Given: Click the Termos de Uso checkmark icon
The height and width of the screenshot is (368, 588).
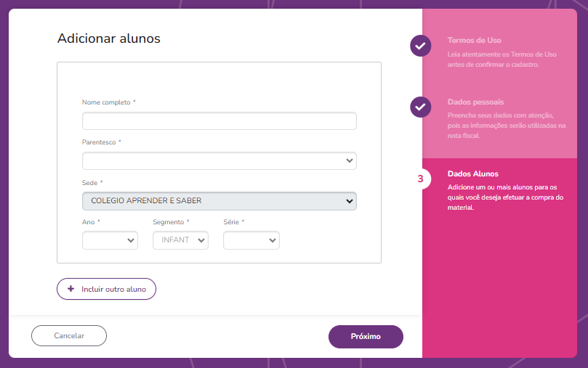Looking at the screenshot, I should pos(420,46).
